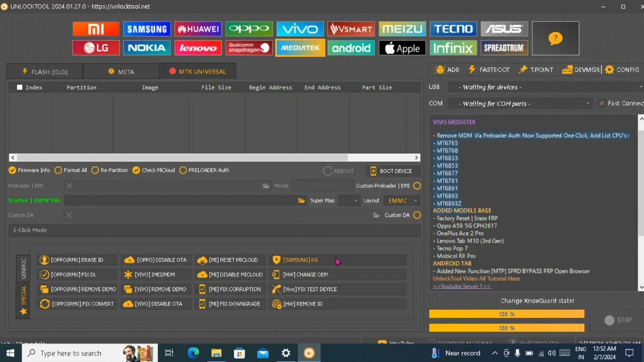
Task: Switch to the META tab
Action: 121,72
